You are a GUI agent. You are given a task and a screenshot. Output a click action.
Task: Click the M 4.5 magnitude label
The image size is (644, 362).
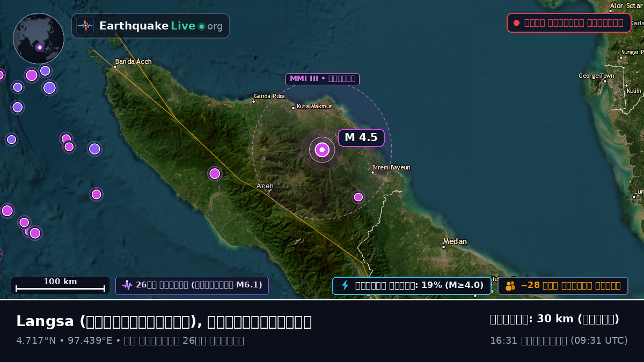pyautogui.click(x=361, y=137)
